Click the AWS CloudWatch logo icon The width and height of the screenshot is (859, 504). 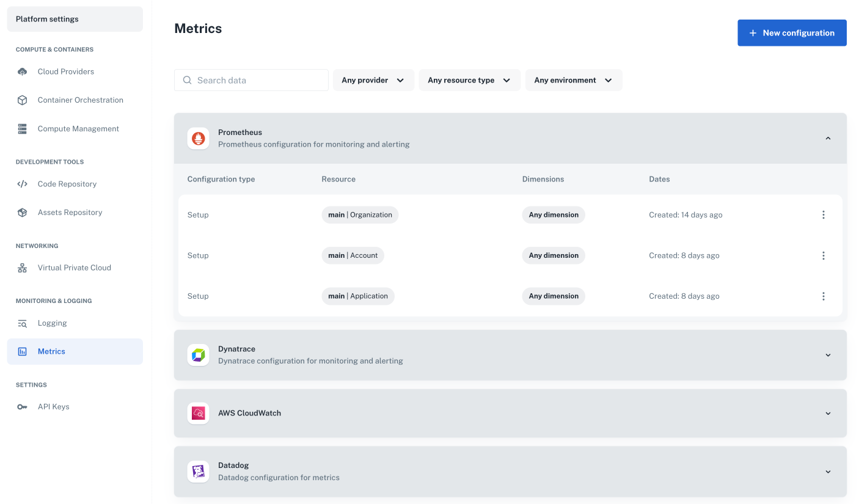(198, 413)
